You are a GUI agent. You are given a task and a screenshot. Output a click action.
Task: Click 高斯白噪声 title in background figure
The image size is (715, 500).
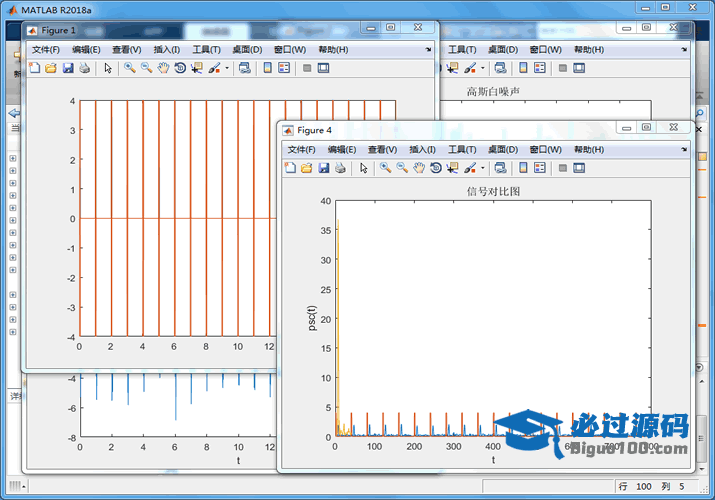[x=493, y=92]
